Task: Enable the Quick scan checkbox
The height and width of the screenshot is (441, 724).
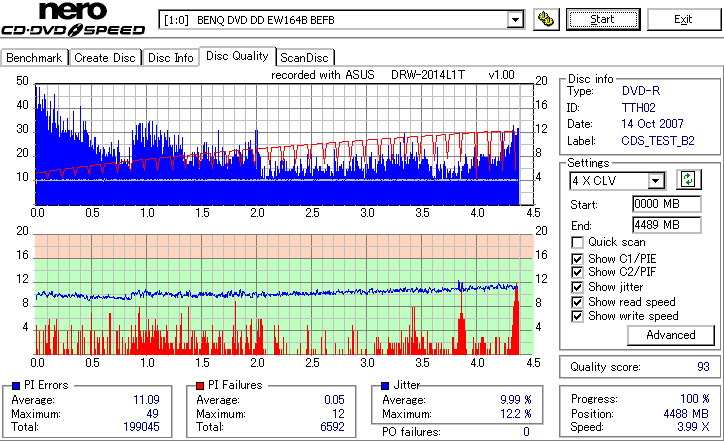Action: 577,242
